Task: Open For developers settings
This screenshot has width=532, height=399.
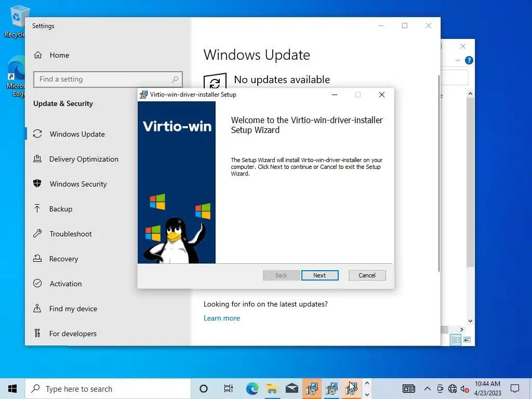Action: [73, 334]
